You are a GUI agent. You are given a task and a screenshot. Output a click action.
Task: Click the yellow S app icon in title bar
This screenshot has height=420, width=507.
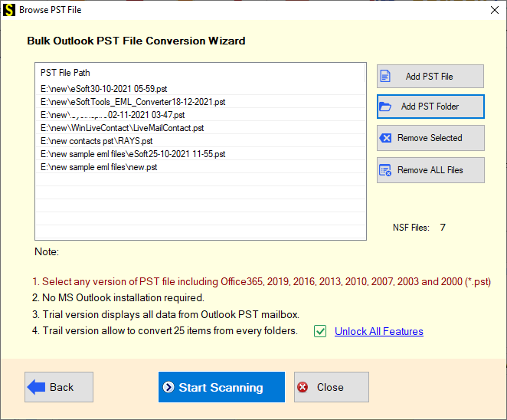(9, 10)
